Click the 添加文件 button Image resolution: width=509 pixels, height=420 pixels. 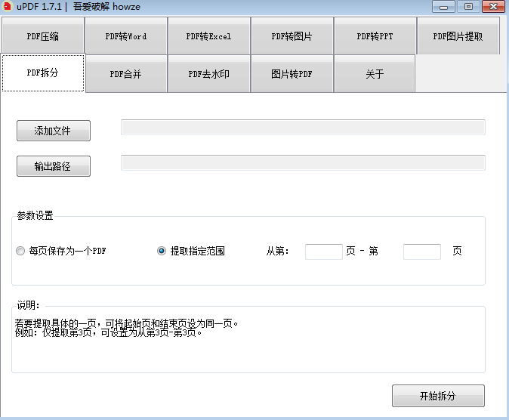tap(54, 131)
